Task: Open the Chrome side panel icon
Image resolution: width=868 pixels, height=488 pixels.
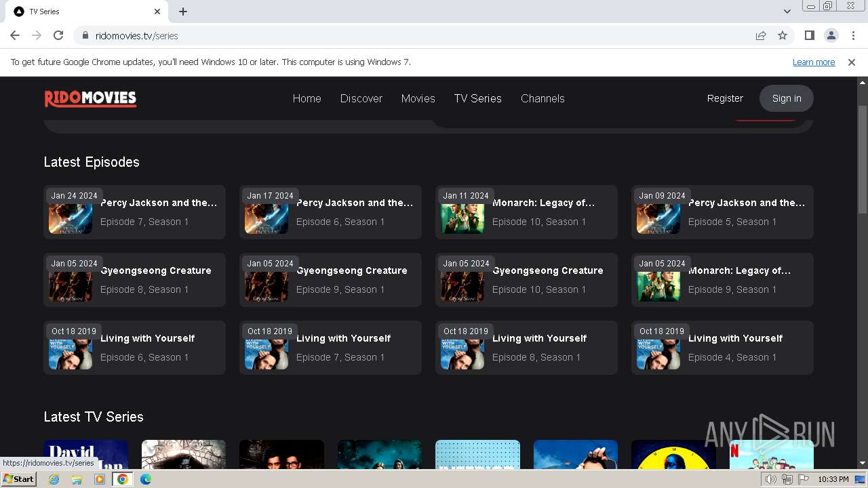Action: pos(809,35)
